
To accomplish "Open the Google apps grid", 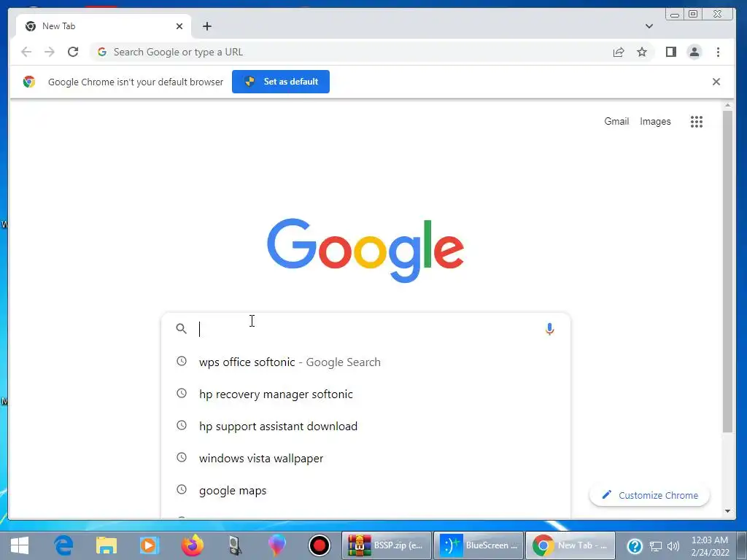I will [x=697, y=122].
